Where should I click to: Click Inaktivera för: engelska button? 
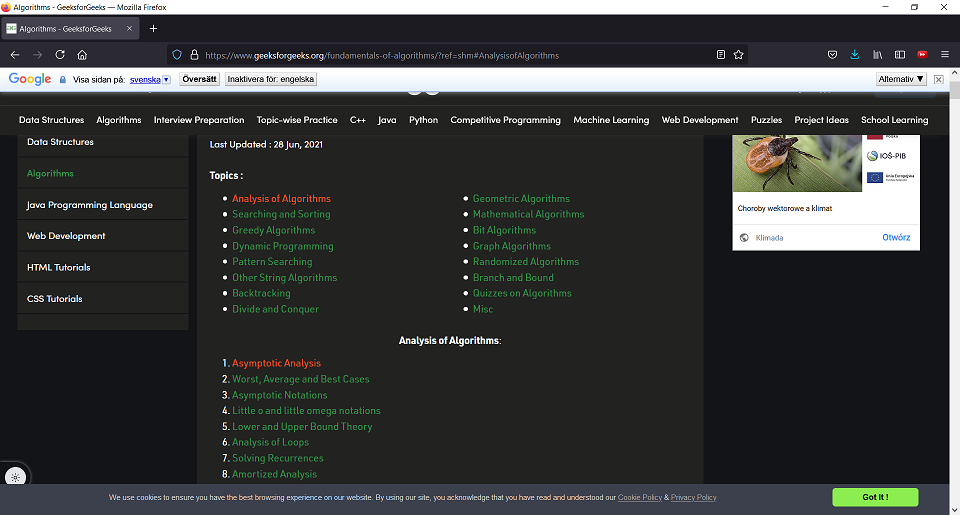tap(271, 79)
